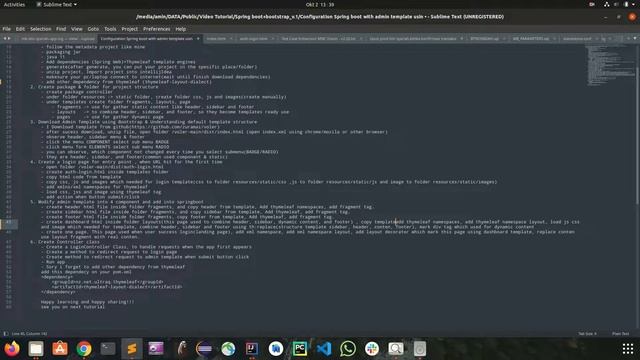Open the Eclipse IDE from the dock
Viewport: 640px width, 360px height.
[x=204, y=349]
